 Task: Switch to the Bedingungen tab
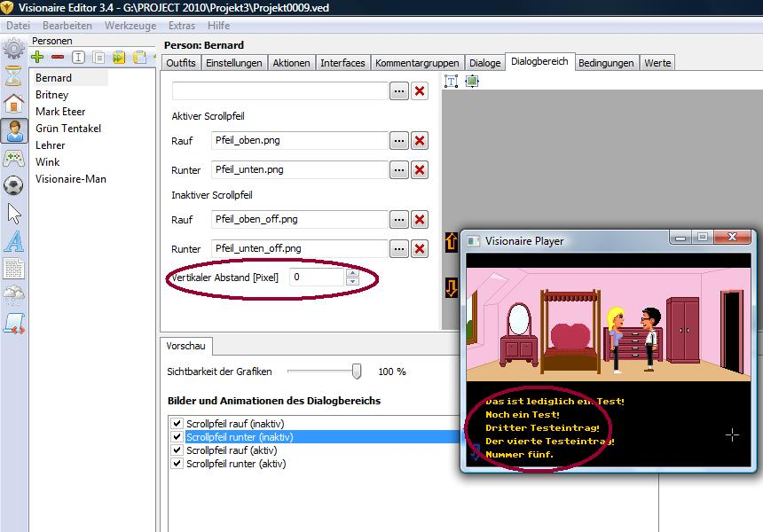(606, 63)
